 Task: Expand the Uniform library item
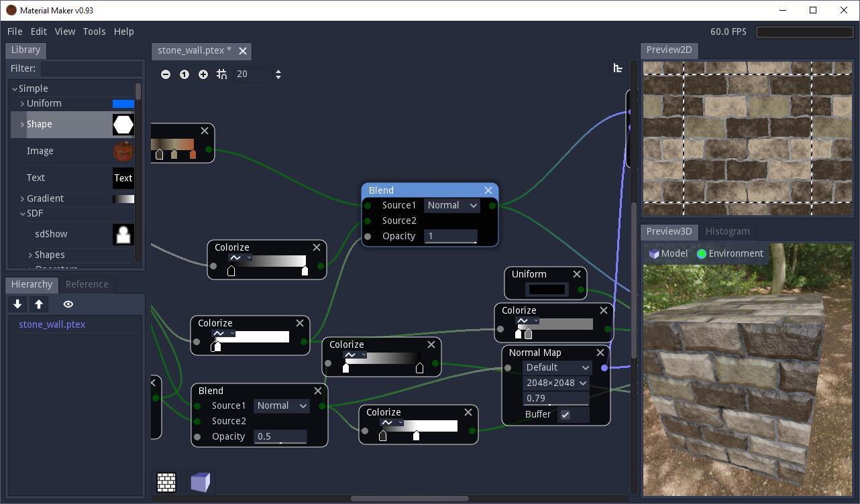coord(22,104)
